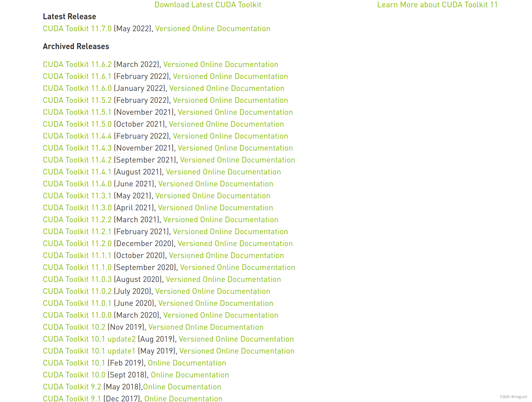Open Versioned Online Documentation for CUDA 10.2
The height and width of the screenshot is (402, 532).
tap(206, 327)
